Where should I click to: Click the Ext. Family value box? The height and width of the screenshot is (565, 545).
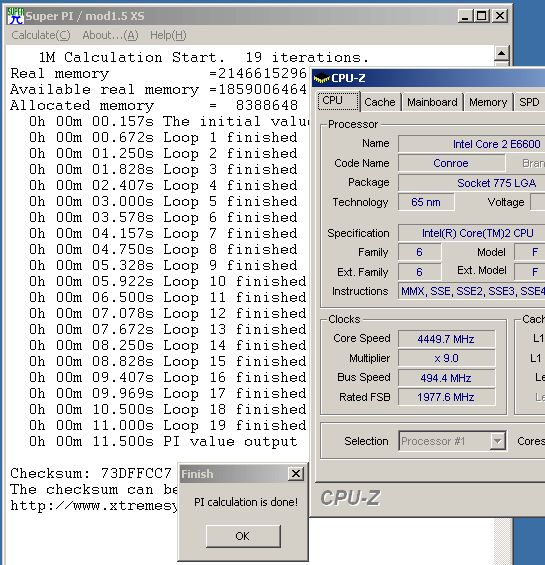coord(420,271)
